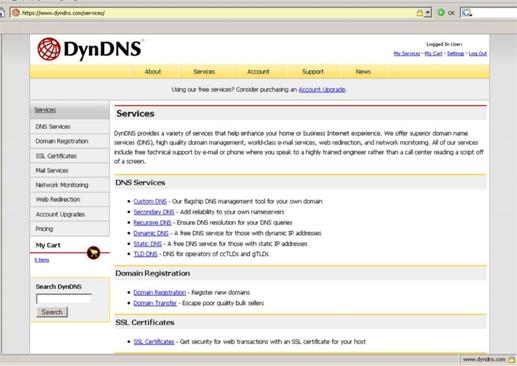
Task: Click the 'Search DynDNS' label
Action: (x=58, y=287)
